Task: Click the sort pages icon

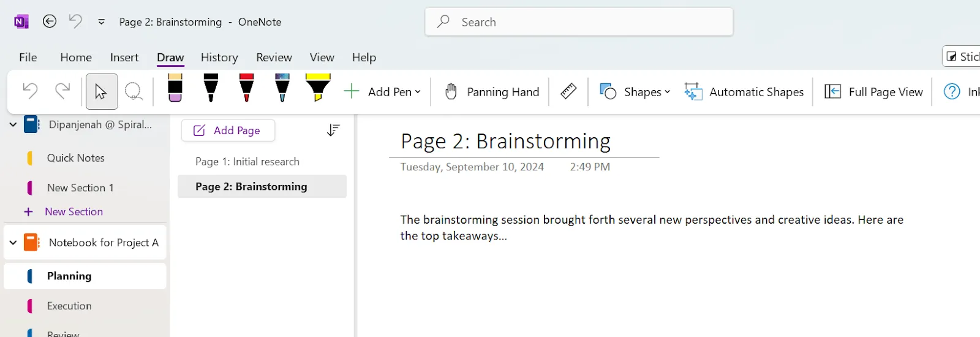Action: coord(333,130)
